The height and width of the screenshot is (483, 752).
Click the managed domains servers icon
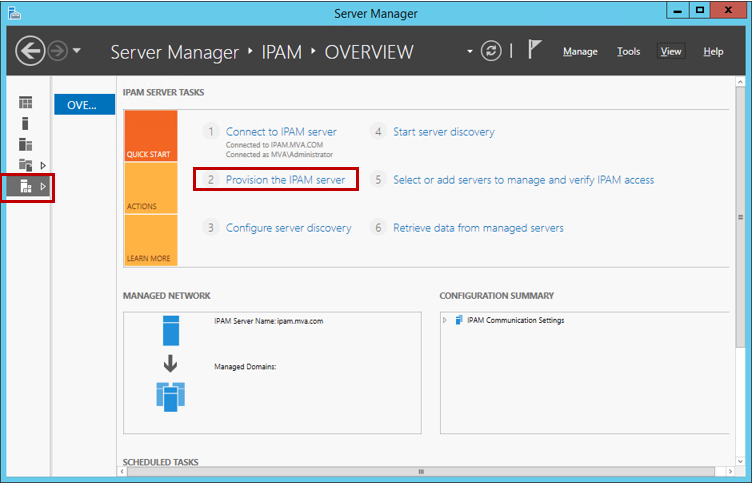tap(170, 397)
